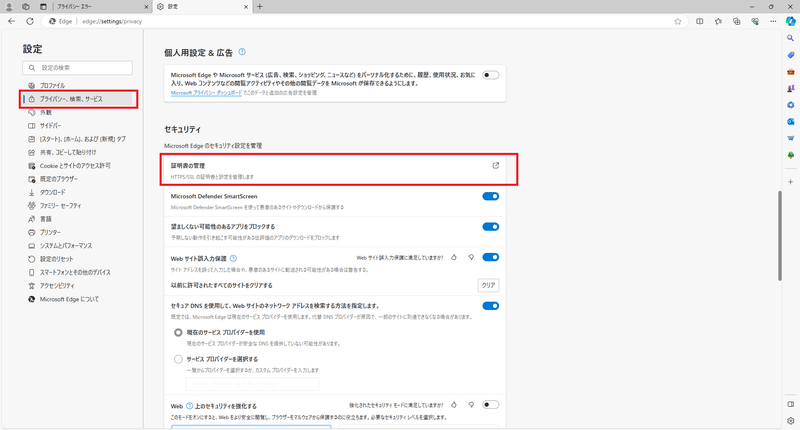This screenshot has width=800, height=430.
Task: Open profile avatar icon in title bar
Action: coord(9,7)
